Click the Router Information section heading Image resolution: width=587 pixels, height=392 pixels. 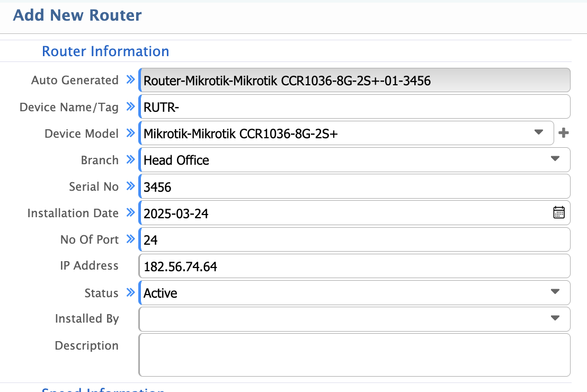click(x=105, y=51)
